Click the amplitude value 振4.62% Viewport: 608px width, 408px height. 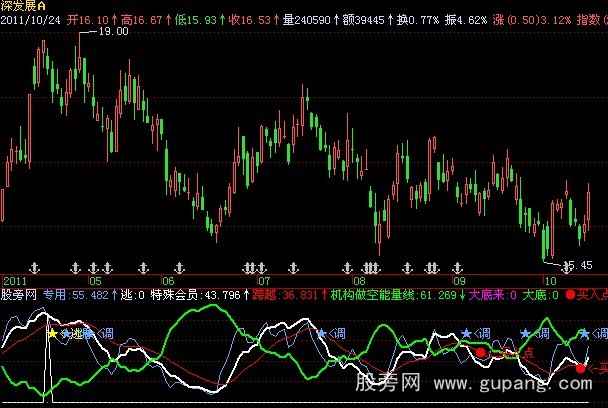tap(466, 20)
